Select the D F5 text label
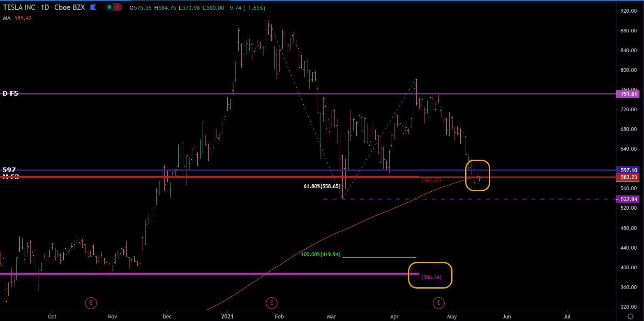 tap(10, 94)
